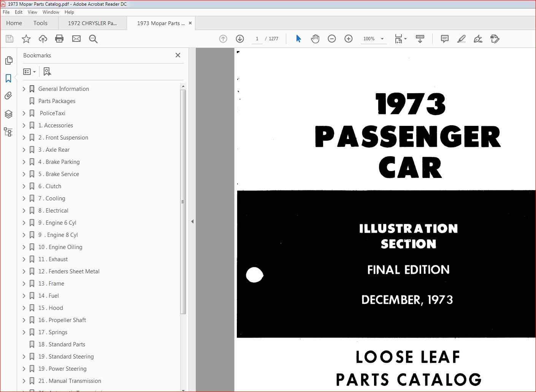The width and height of the screenshot is (536, 392).
Task: Expand the 8 . Electrical bookmark
Action: (x=24, y=211)
